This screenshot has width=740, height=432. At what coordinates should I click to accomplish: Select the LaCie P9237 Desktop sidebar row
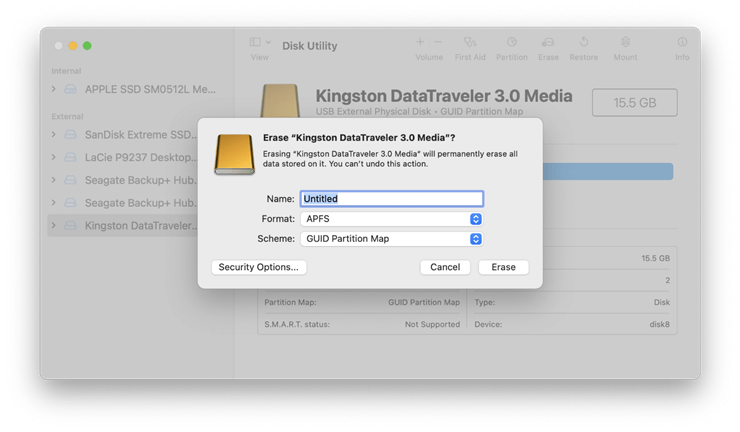(x=124, y=157)
